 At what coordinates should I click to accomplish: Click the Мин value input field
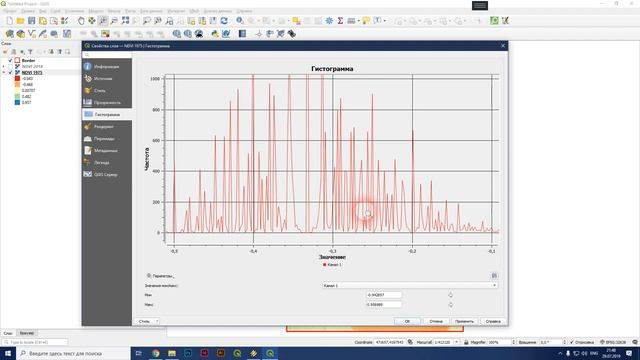pyautogui.click(x=384, y=295)
